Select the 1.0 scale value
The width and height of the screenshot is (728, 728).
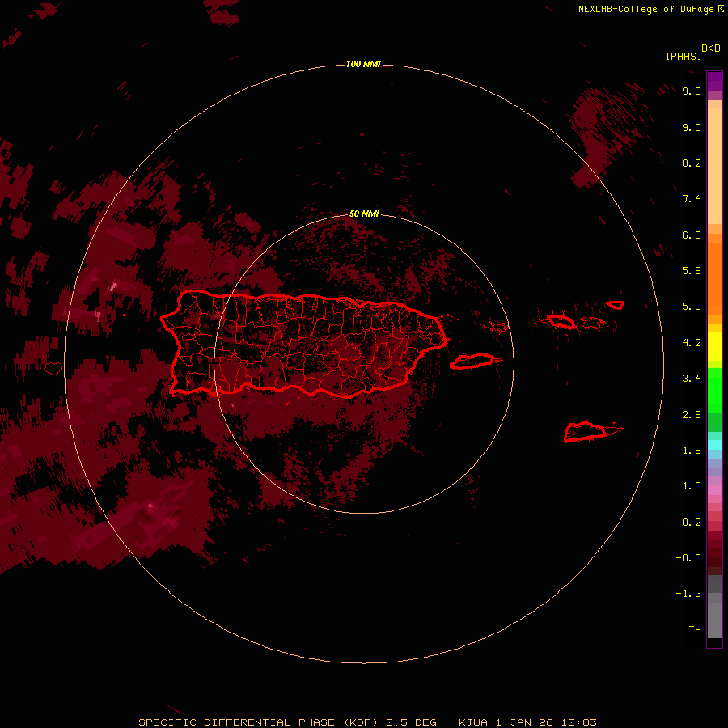pyautogui.click(x=692, y=486)
